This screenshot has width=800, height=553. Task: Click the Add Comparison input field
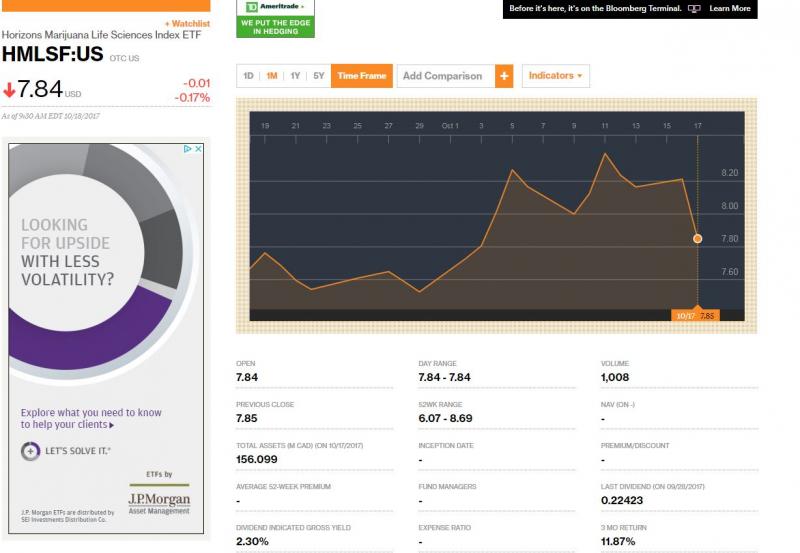[x=446, y=76]
